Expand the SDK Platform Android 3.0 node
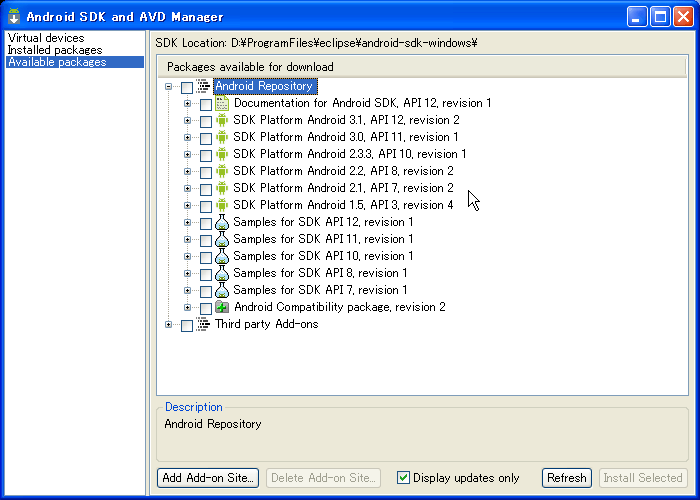Viewport: 700px width, 500px height. point(188,137)
